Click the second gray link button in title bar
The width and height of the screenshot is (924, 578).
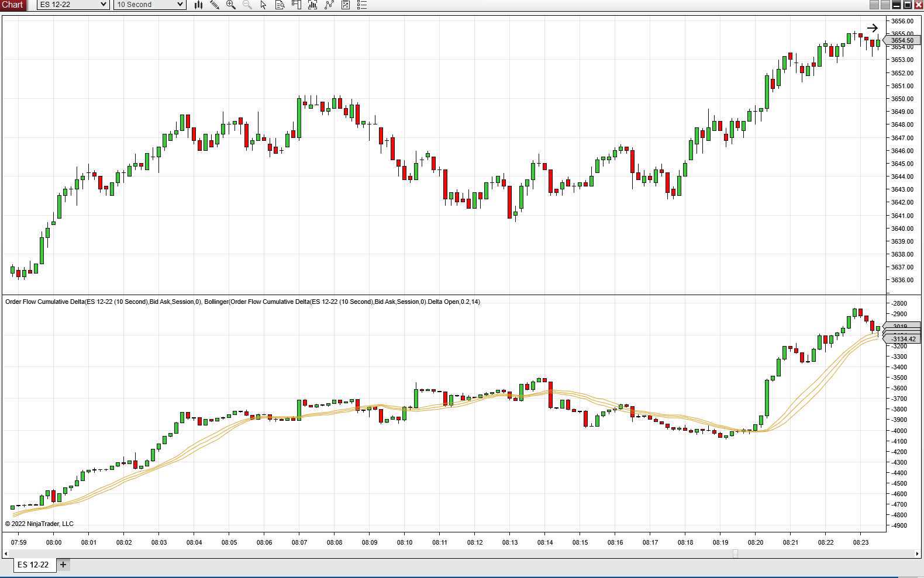coord(885,5)
